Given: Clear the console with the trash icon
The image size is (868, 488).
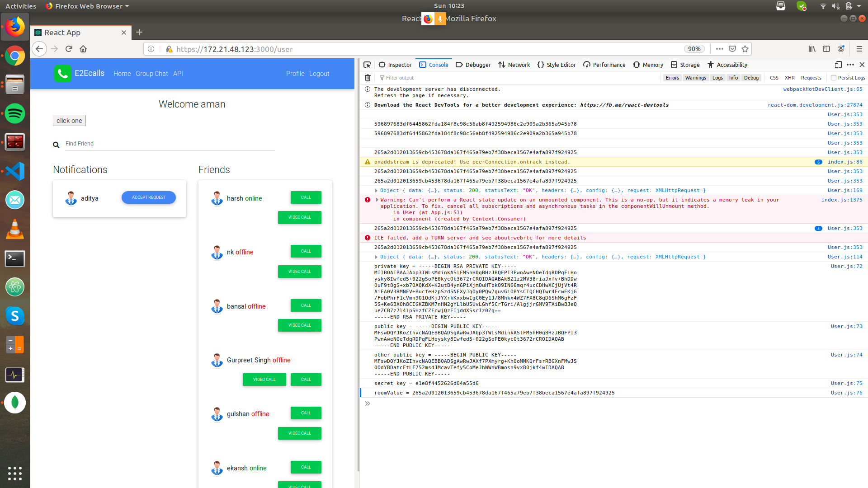Looking at the screenshot, I should (x=368, y=78).
